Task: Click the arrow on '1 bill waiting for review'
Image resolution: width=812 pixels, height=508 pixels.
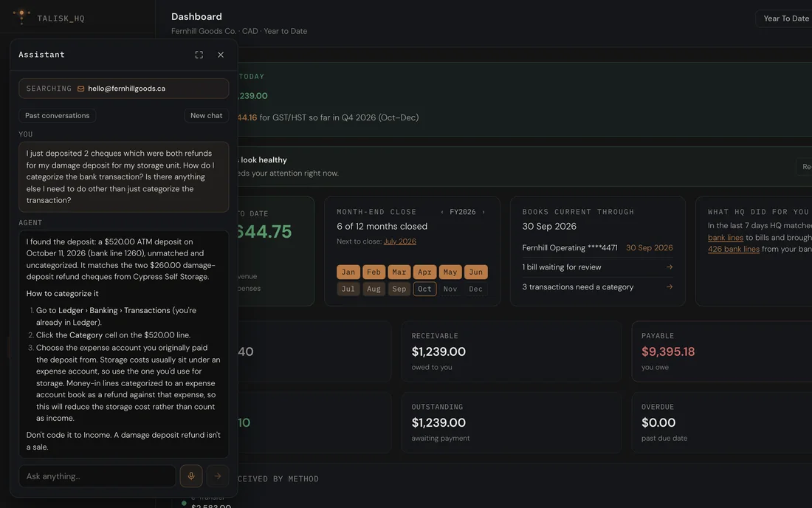Action: click(669, 267)
